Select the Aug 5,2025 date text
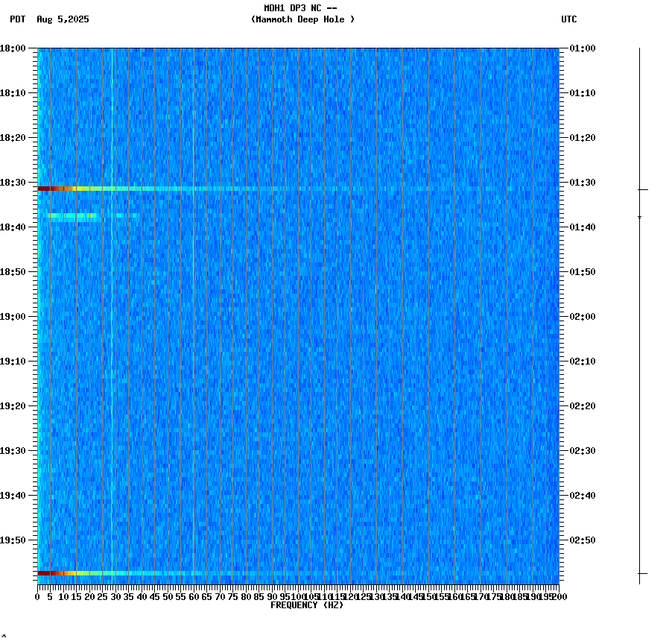 62,20
